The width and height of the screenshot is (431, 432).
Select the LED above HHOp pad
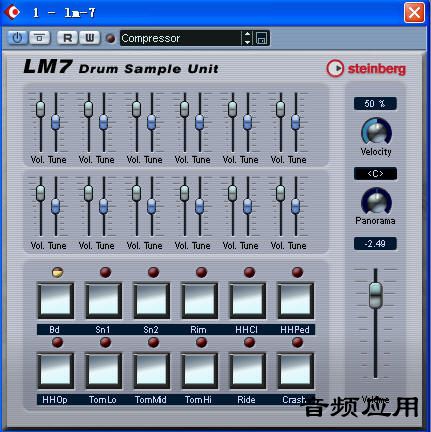tap(57, 342)
